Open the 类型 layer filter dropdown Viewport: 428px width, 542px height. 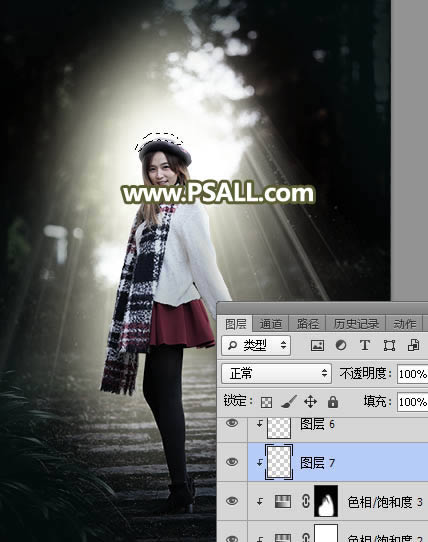pos(256,345)
